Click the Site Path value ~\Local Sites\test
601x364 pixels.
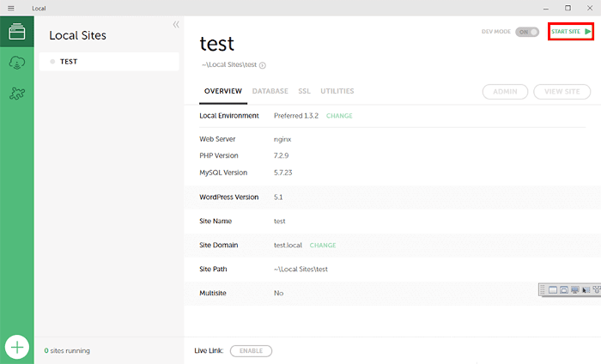pyautogui.click(x=300, y=270)
